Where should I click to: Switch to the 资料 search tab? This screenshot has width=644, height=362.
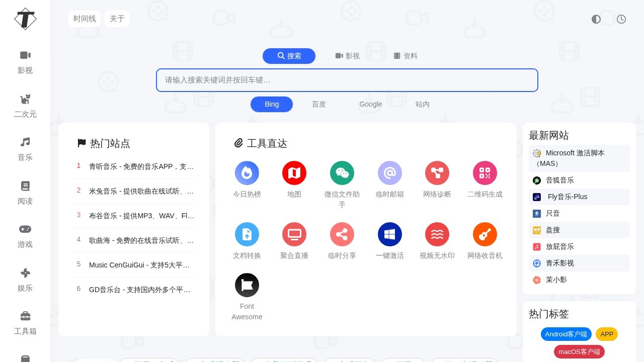[x=406, y=56]
